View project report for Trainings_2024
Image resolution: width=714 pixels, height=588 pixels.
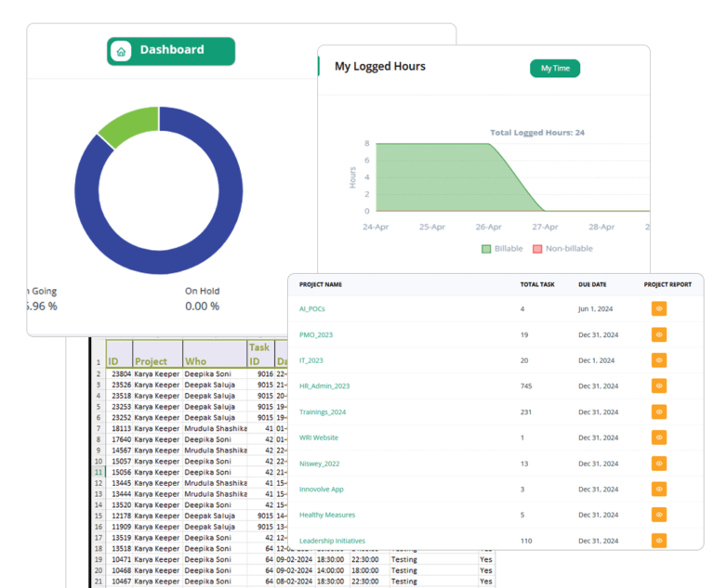[658, 412]
